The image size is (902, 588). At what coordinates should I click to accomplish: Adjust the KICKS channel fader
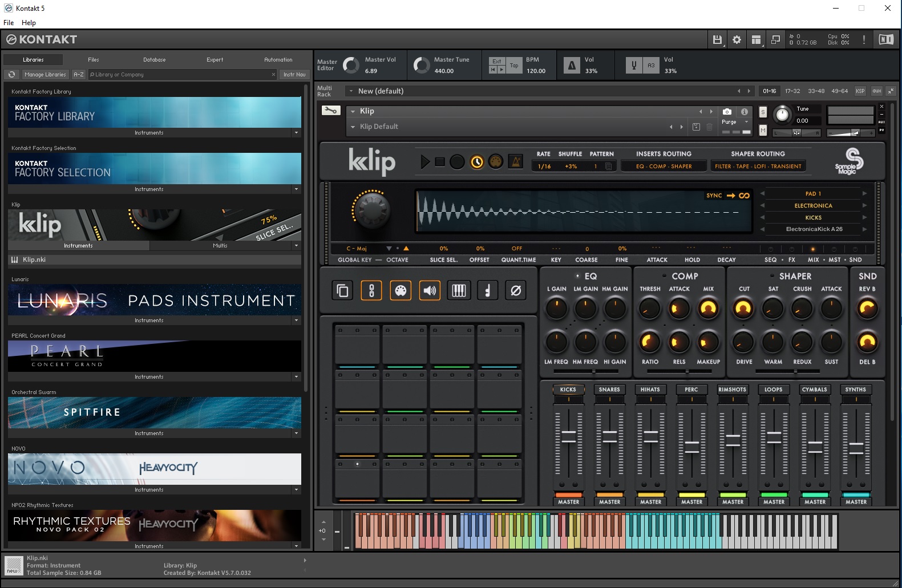pos(569,436)
